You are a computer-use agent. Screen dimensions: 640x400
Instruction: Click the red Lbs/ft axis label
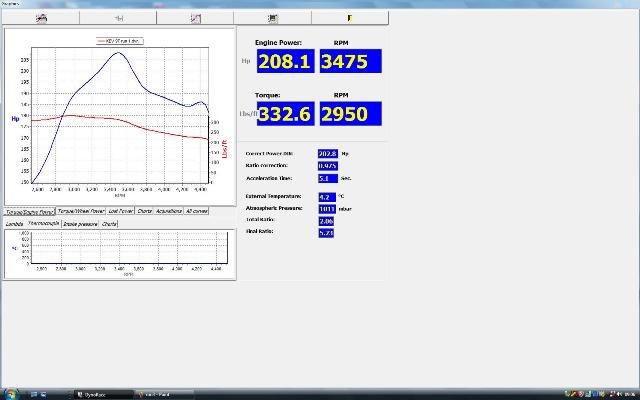click(x=224, y=149)
